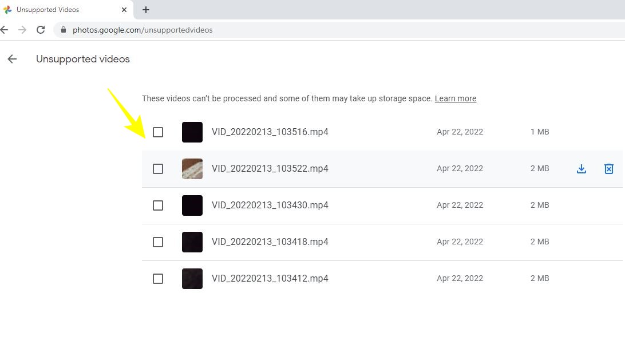This screenshot has width=625, height=364.
Task: Open the thumbnail of VID_20220213_103522.mp4
Action: click(192, 169)
